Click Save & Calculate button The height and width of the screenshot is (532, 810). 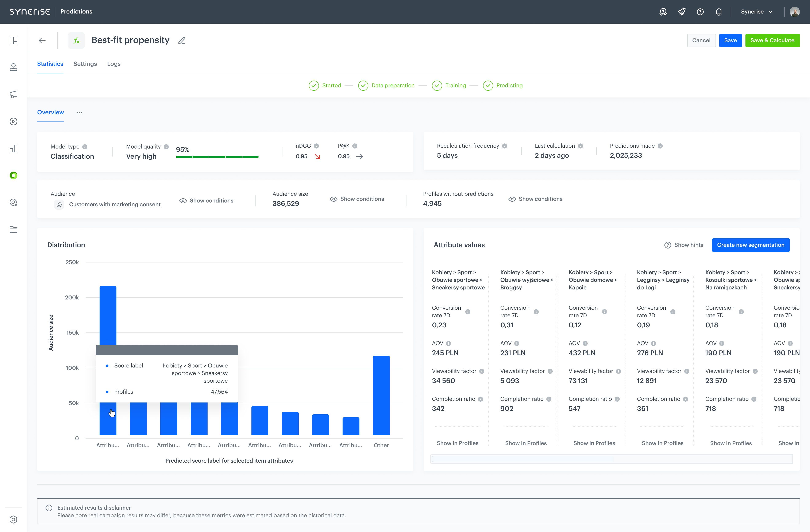tap(772, 40)
